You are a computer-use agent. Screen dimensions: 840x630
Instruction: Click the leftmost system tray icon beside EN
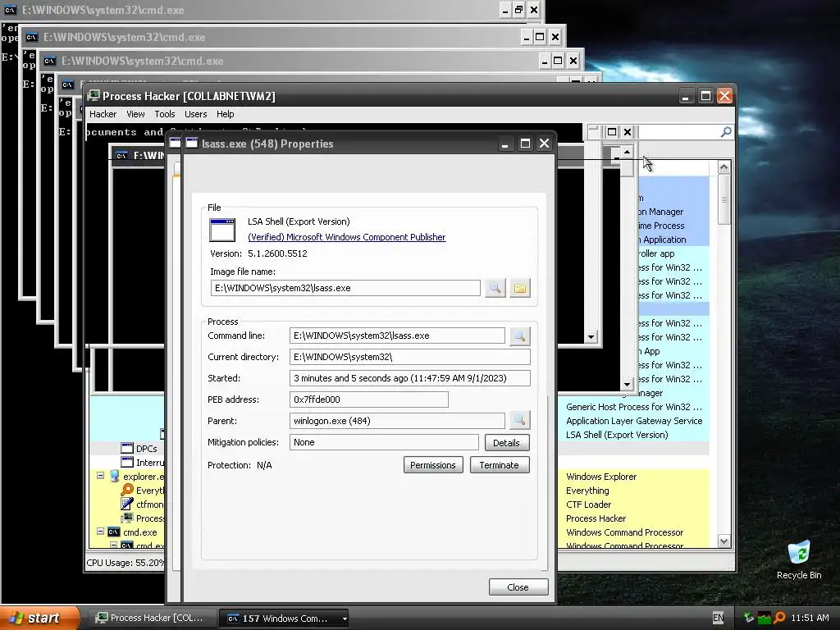point(748,618)
